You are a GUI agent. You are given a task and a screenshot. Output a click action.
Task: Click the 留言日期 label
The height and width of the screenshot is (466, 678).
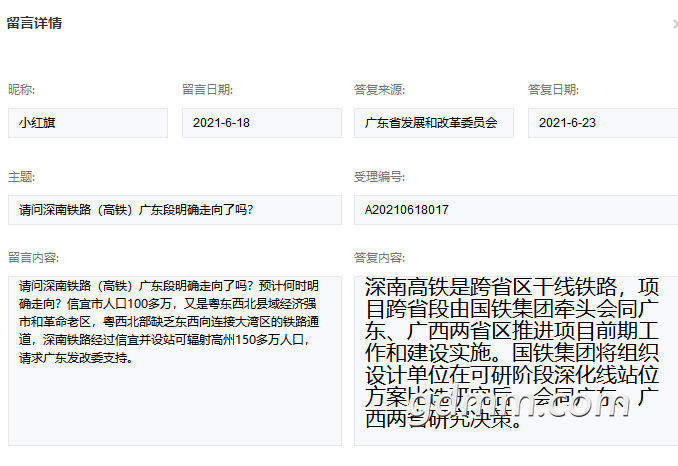(x=207, y=90)
